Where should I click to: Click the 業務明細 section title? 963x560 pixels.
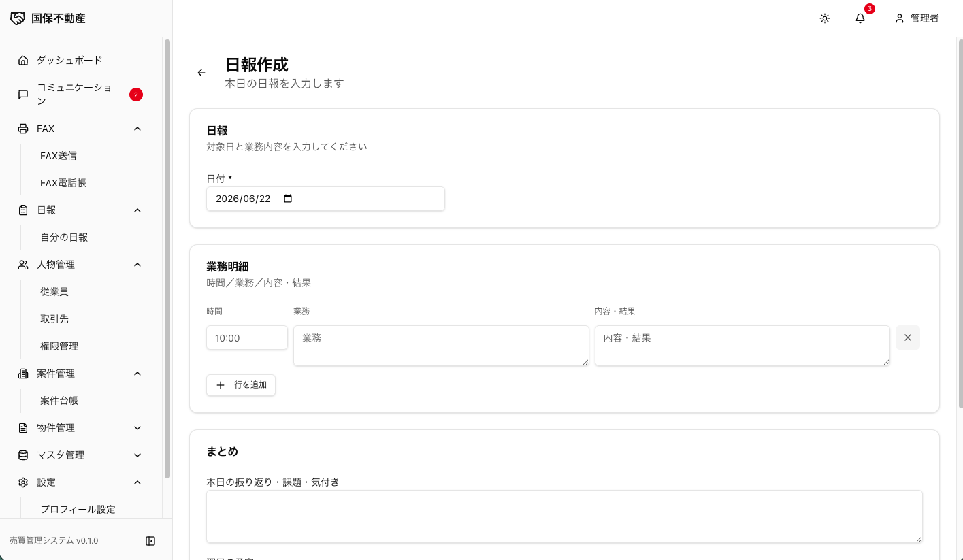tap(227, 267)
